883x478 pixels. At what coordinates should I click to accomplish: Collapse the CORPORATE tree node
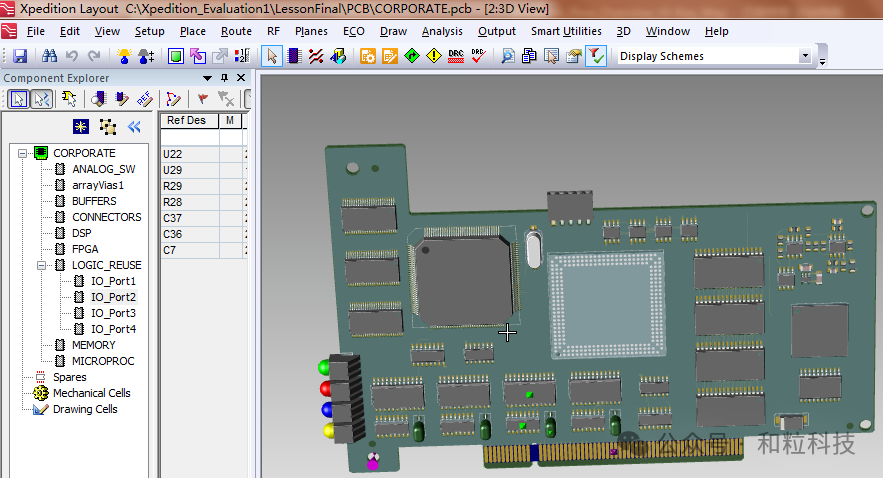tap(22, 153)
